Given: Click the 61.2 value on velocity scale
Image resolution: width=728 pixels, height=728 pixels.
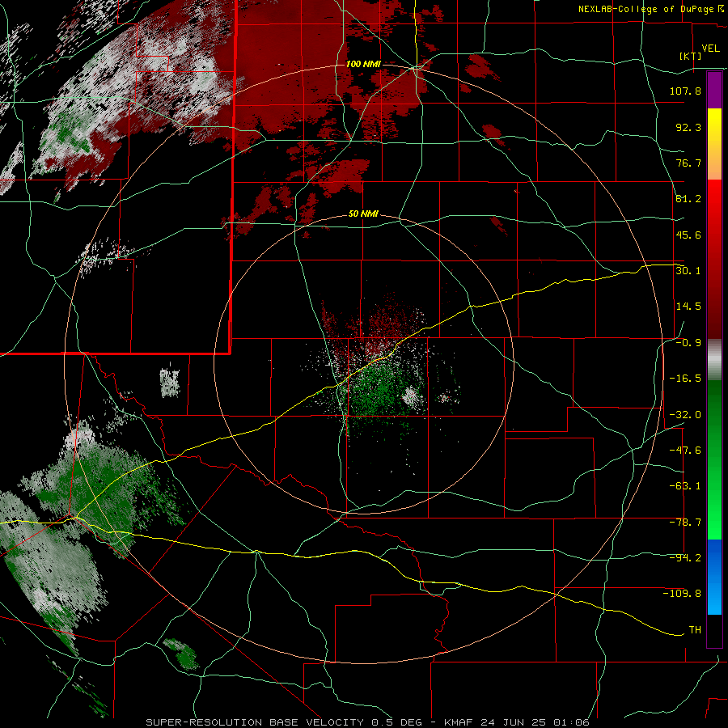Looking at the screenshot, I should (x=688, y=199).
